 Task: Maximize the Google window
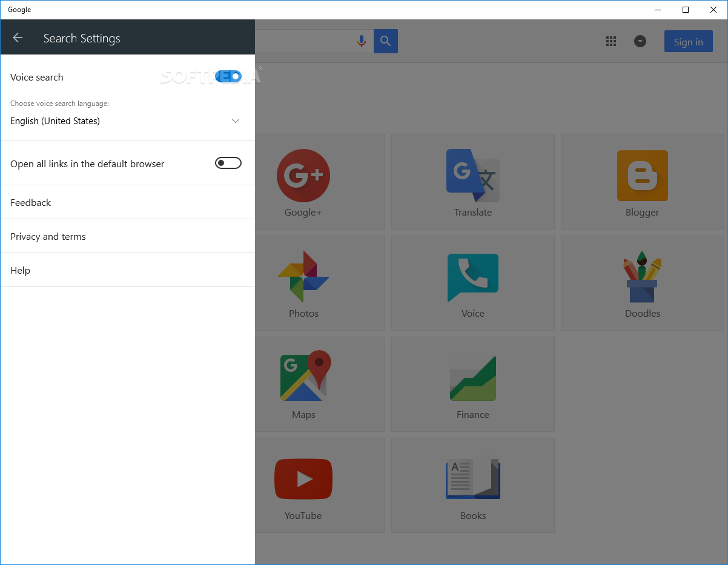click(686, 10)
